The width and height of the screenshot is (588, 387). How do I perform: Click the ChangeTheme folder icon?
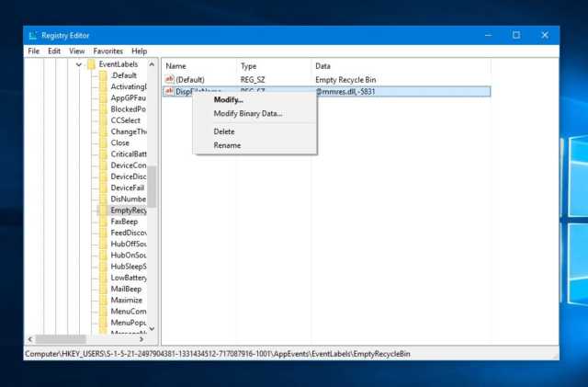tap(104, 131)
